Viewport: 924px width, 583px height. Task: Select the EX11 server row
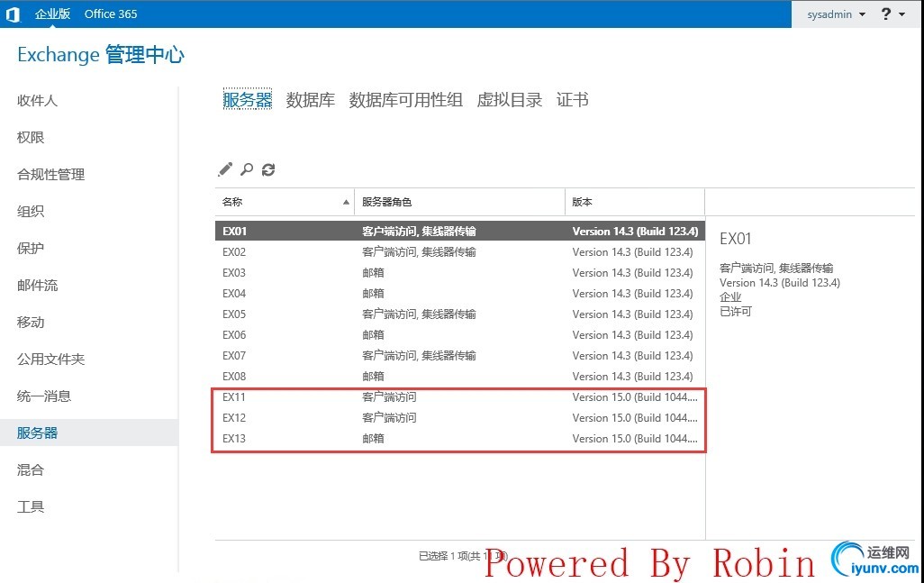[x=459, y=397]
